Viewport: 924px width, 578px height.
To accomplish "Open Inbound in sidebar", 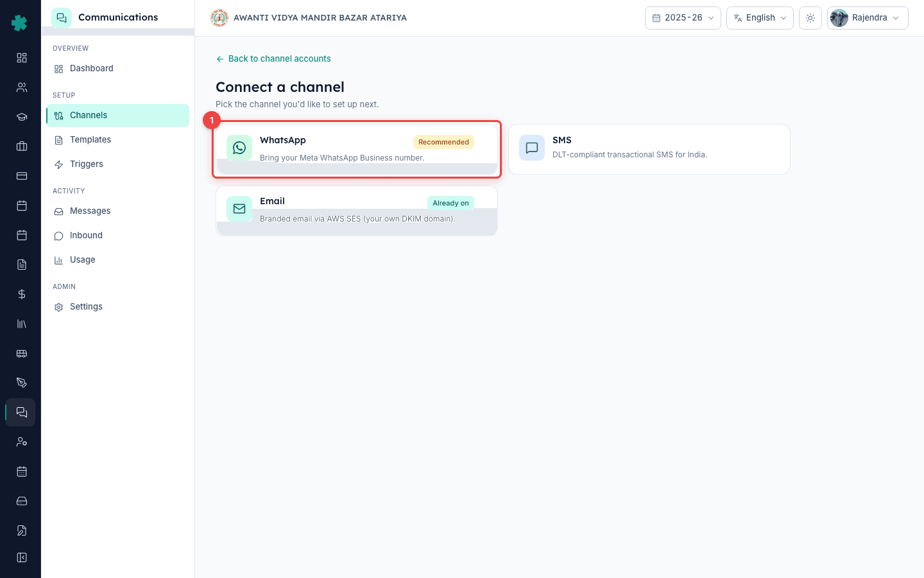I will (x=118, y=236).
